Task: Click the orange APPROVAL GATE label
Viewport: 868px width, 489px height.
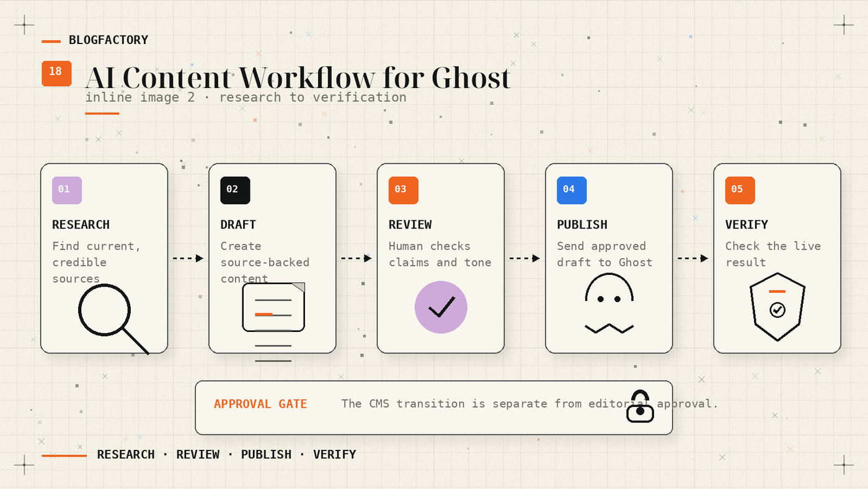Action: click(260, 404)
